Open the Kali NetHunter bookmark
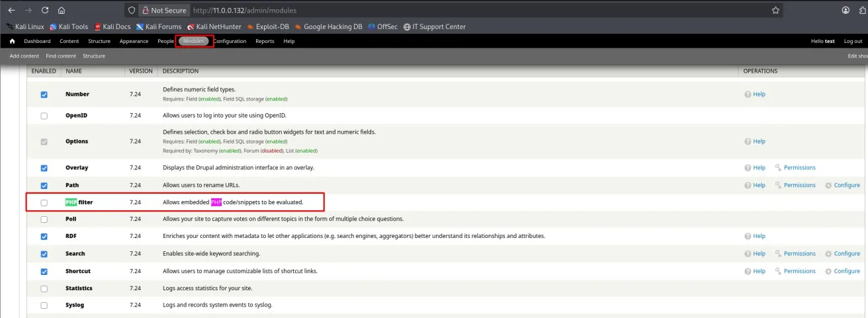The image size is (868, 318). tap(214, 27)
